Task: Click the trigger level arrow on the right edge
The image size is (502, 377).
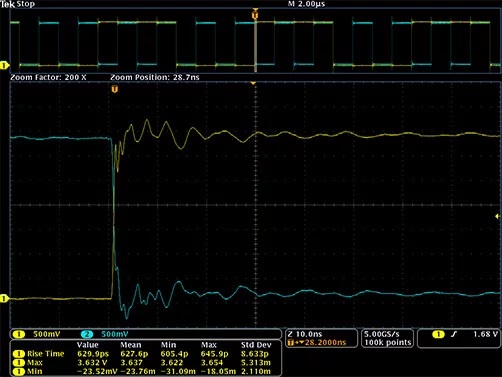Action: click(x=497, y=216)
